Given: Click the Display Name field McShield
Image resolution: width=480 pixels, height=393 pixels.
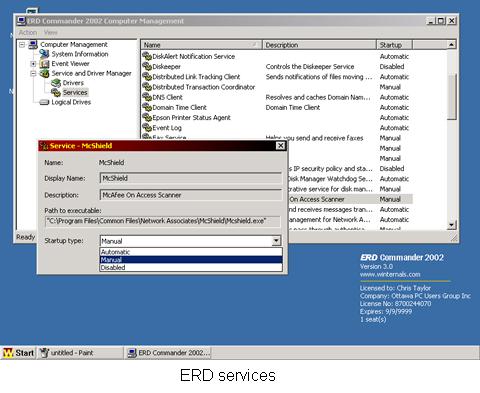Looking at the screenshot, I should coord(191,178).
